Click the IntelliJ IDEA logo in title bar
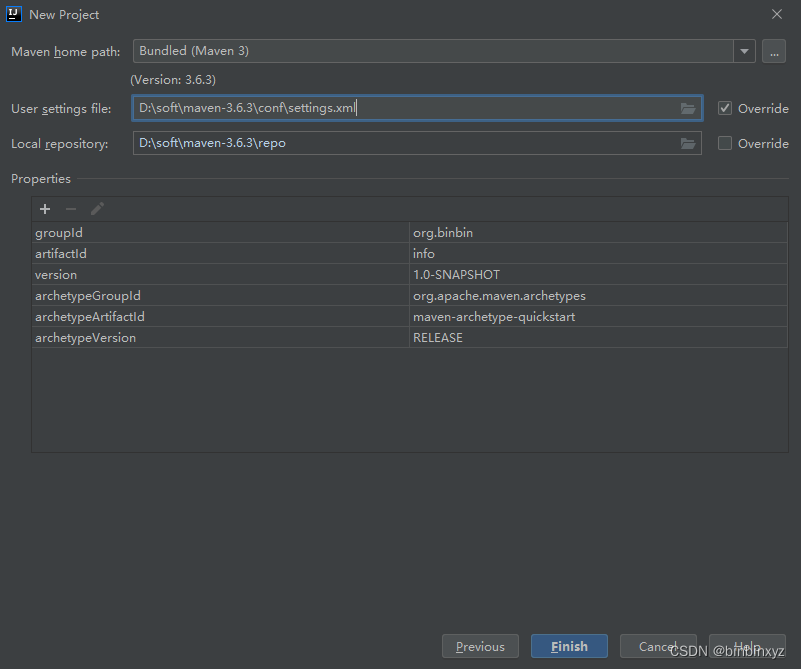The width and height of the screenshot is (801, 669). tap(14, 14)
